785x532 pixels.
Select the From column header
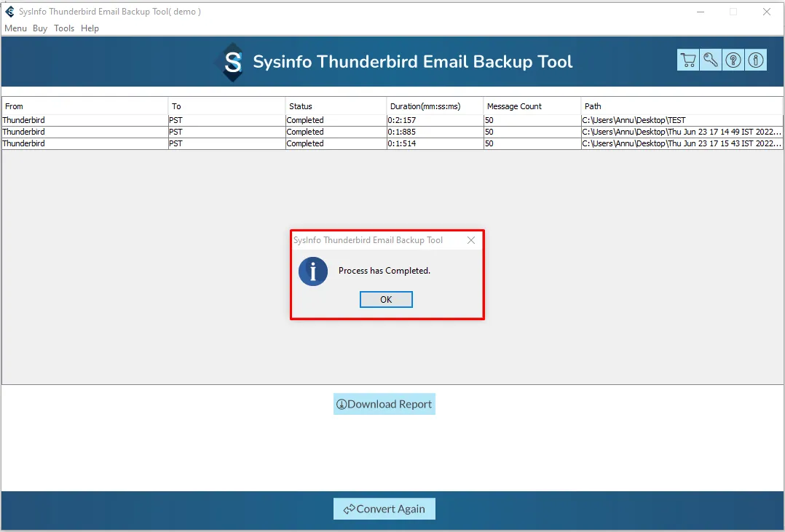85,106
